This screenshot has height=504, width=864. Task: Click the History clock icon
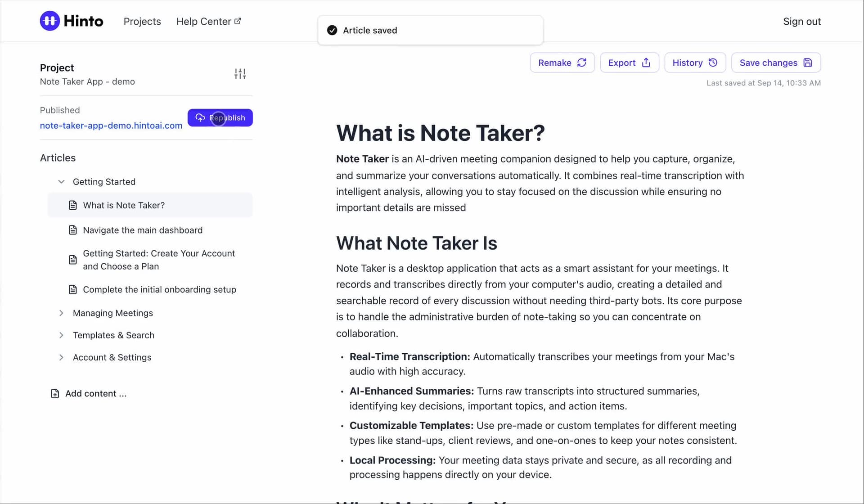tap(713, 63)
